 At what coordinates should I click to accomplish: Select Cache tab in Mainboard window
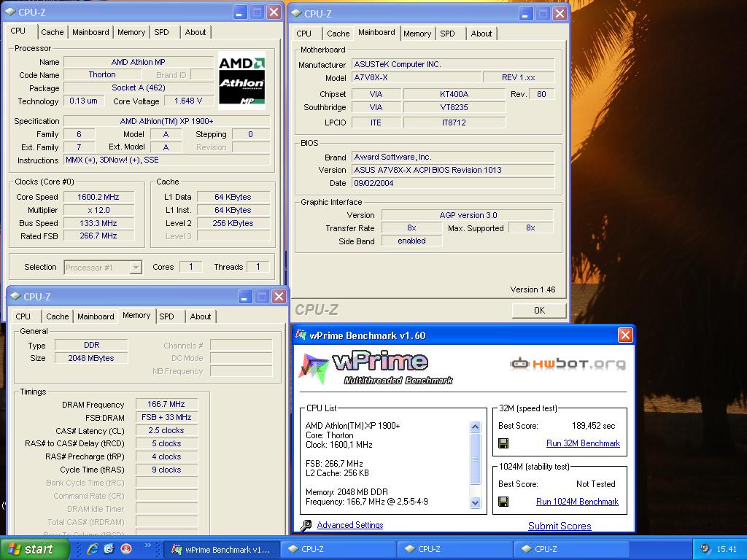tap(338, 34)
